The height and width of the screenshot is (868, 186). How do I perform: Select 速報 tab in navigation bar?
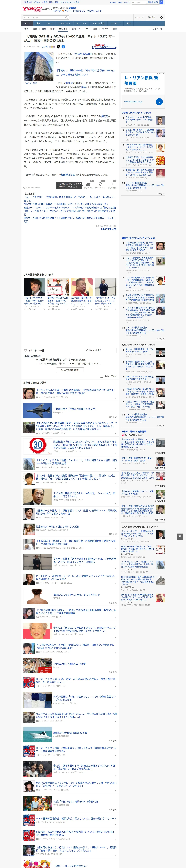(x=38, y=23)
